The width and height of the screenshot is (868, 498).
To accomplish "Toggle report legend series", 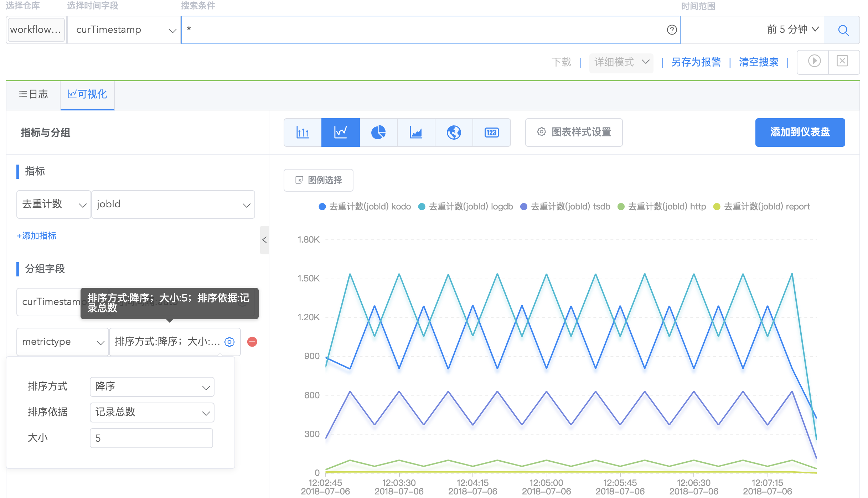I will coord(762,207).
